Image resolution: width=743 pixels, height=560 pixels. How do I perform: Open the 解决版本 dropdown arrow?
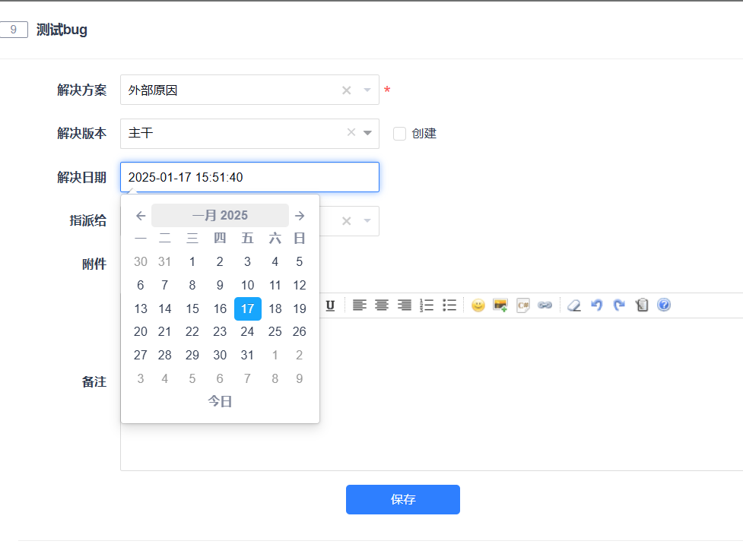[x=368, y=133]
